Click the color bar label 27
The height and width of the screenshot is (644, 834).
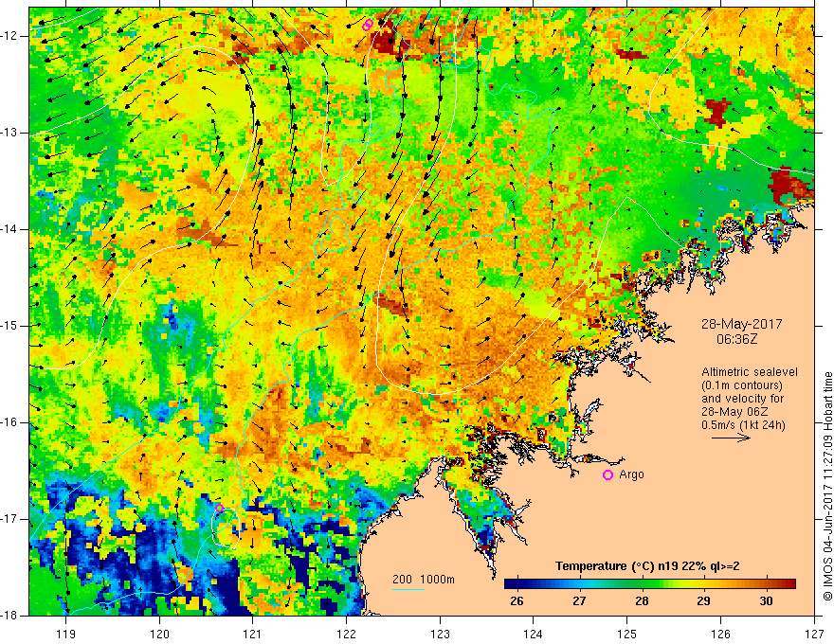[579, 601]
